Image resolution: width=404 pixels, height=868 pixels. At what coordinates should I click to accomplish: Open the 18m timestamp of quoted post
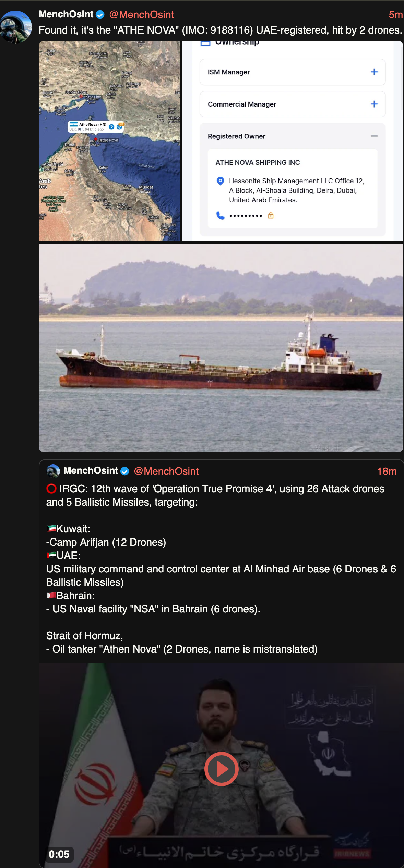[x=387, y=471]
